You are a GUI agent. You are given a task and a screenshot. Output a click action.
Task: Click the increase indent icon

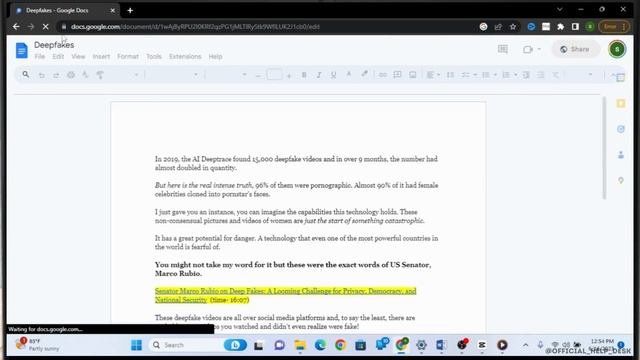[x=540, y=75]
